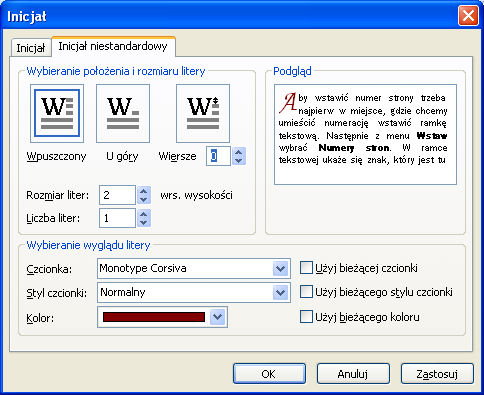Increase the Wiersze value with up arrow
The image size is (484, 395).
tap(239, 152)
